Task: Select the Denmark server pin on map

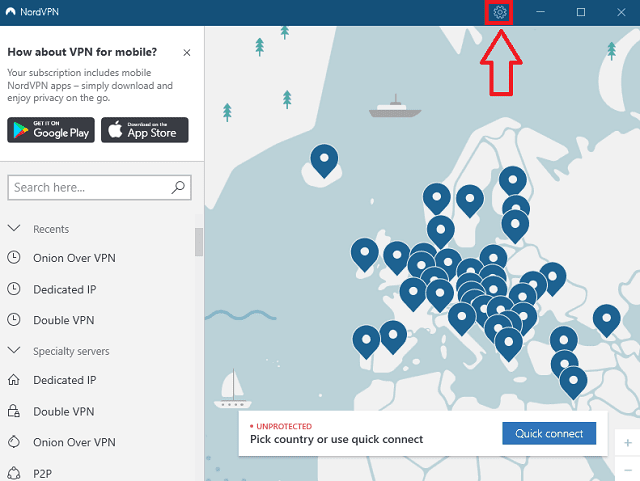Action: (440, 231)
